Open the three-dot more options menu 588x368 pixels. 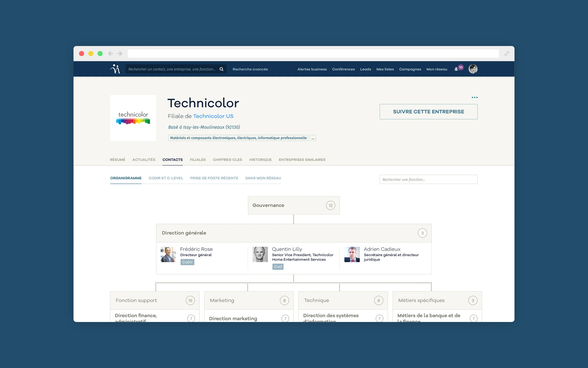474,97
